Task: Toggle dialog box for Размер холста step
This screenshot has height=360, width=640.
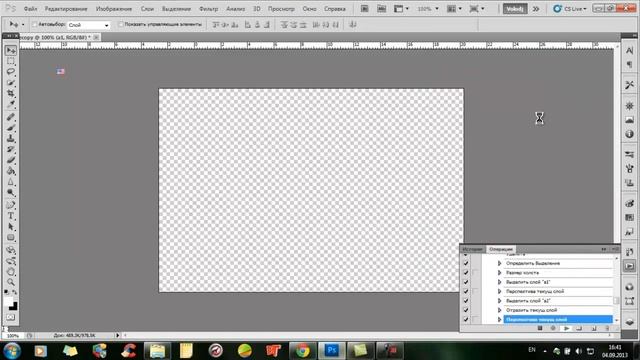Action: click(x=476, y=273)
